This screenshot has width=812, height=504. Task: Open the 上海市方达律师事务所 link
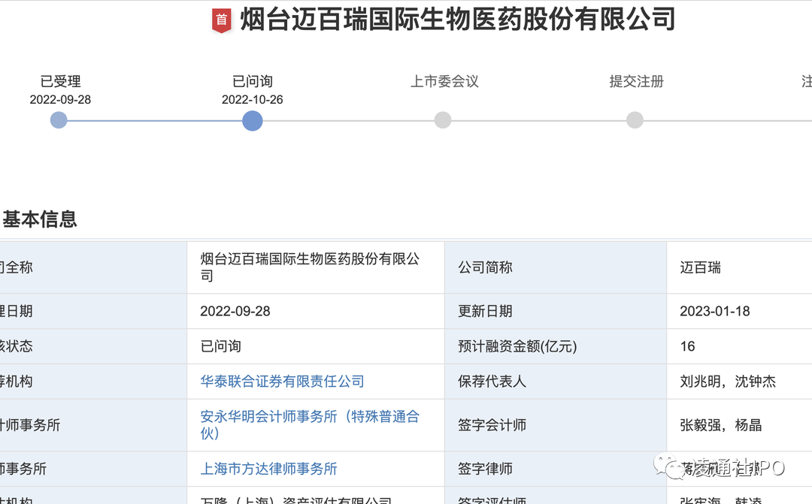pyautogui.click(x=268, y=469)
